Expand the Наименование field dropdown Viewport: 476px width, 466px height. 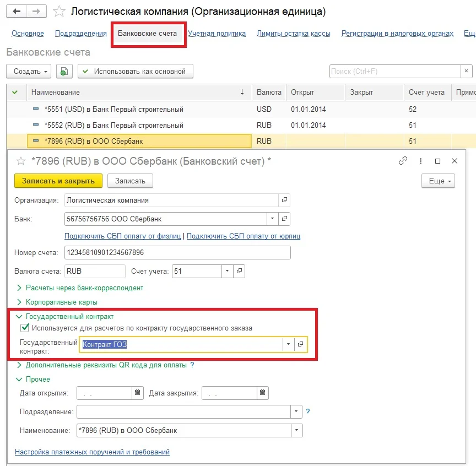click(296, 430)
